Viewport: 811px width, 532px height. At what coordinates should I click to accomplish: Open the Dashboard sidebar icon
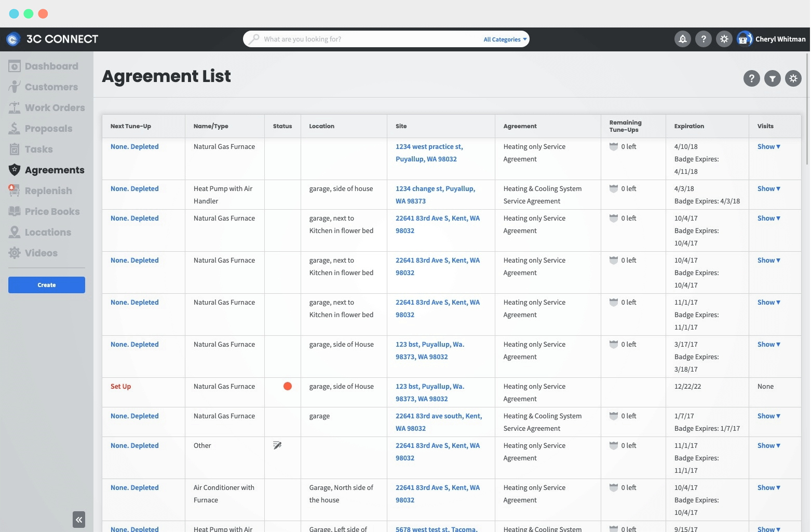point(14,66)
